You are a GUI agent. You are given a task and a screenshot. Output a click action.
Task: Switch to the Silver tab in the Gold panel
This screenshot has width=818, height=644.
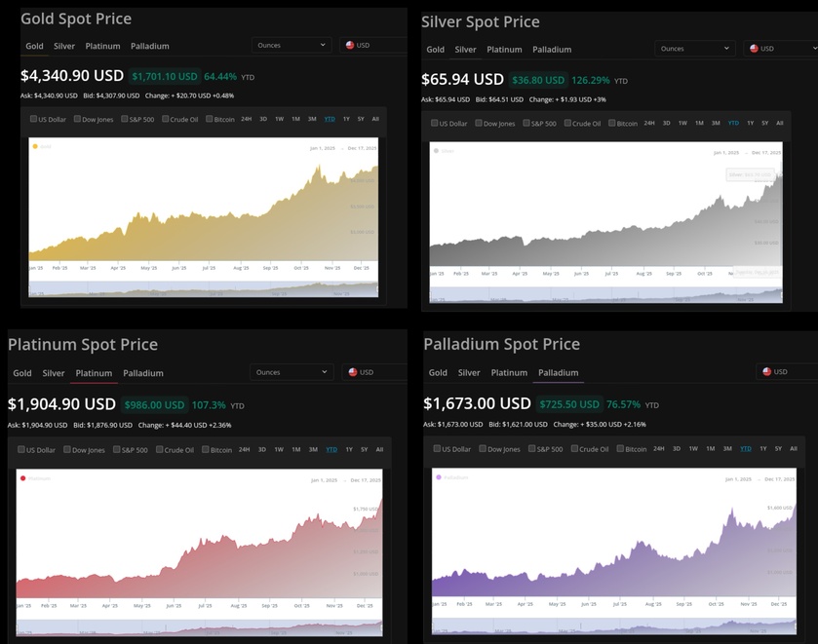64,46
